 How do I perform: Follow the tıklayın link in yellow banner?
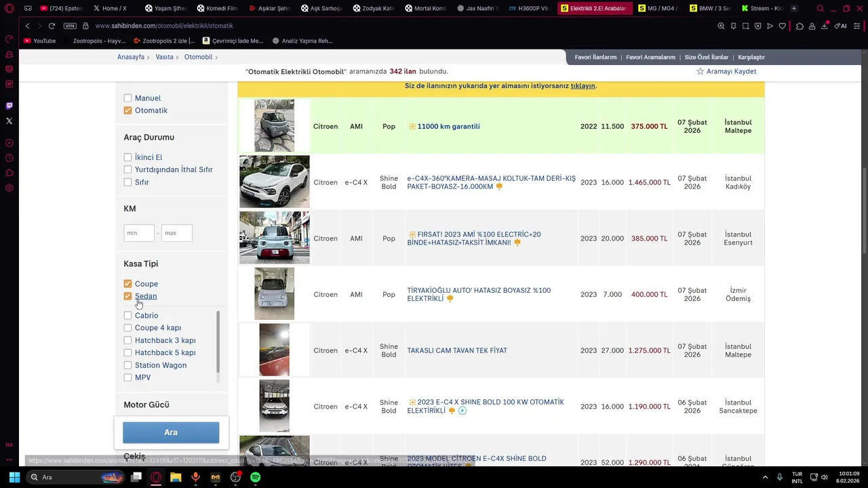click(x=583, y=86)
